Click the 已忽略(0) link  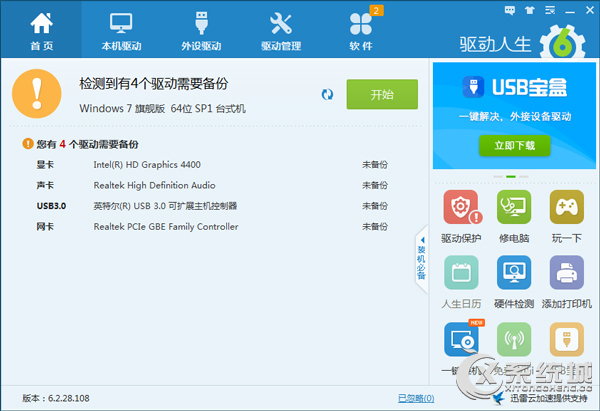click(x=416, y=398)
